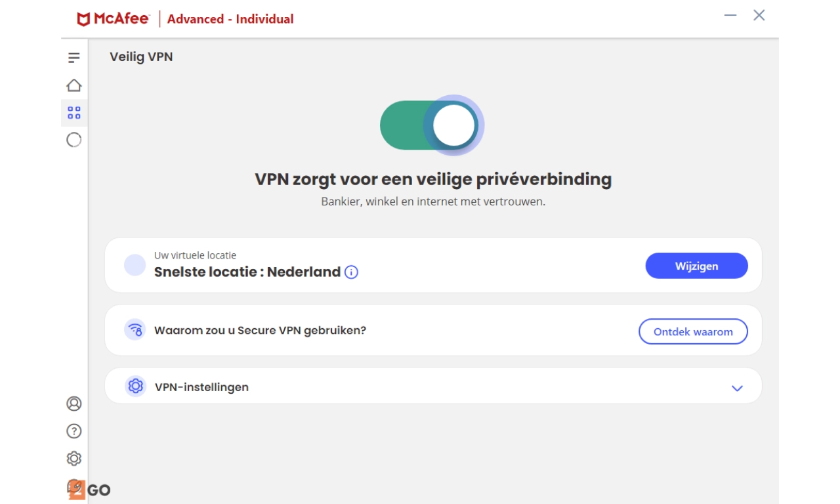Click the Secure VPN wifi lock icon

click(135, 329)
